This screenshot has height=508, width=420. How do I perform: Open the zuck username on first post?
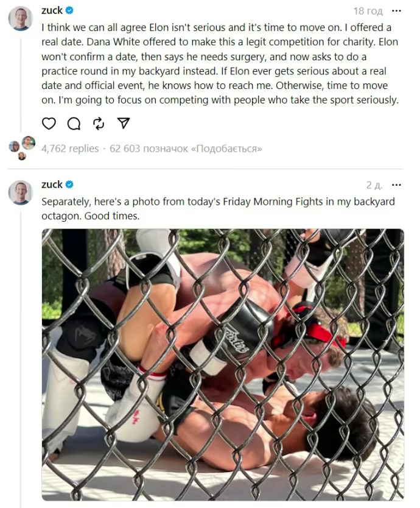(x=52, y=10)
